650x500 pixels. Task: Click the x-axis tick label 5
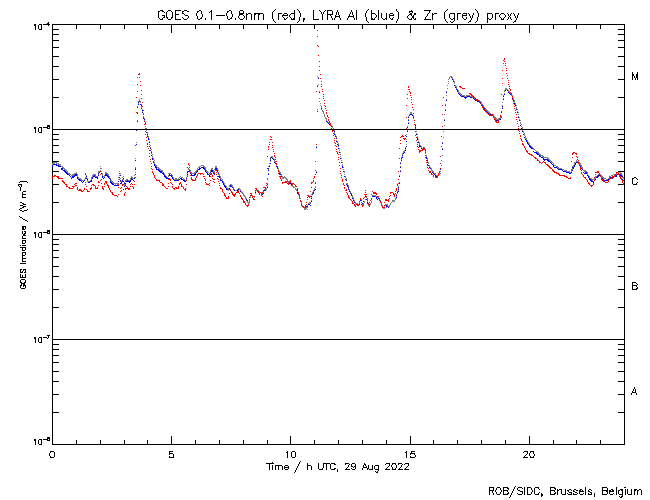tap(171, 454)
